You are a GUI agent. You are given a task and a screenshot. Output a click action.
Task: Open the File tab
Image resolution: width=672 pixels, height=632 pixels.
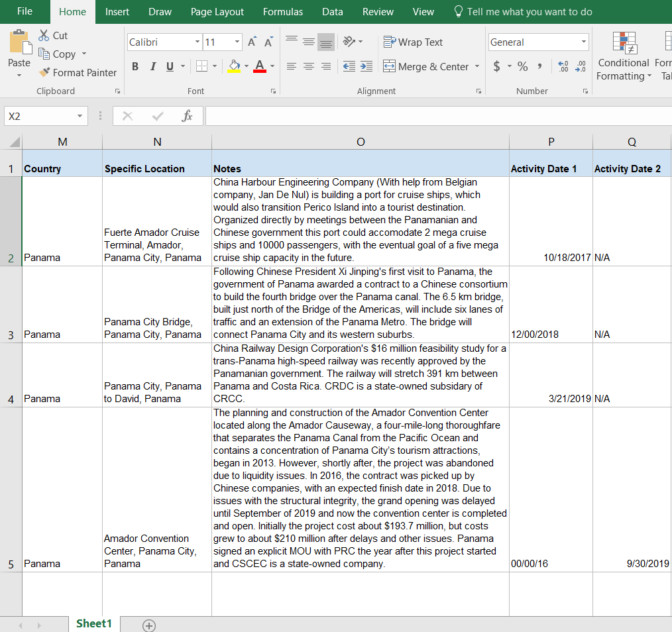click(25, 11)
